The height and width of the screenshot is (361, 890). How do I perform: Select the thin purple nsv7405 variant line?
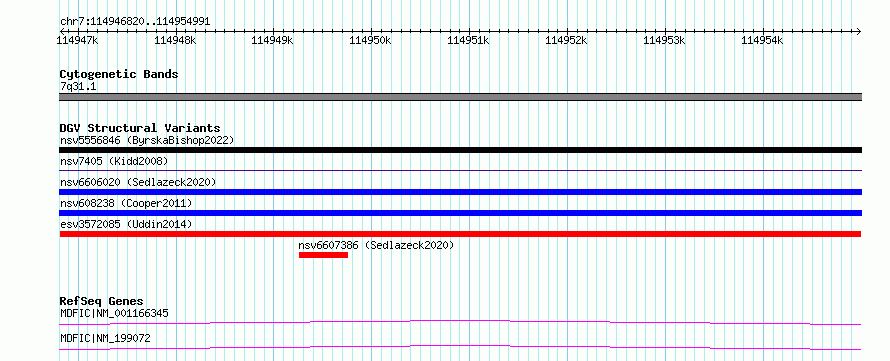460,170
